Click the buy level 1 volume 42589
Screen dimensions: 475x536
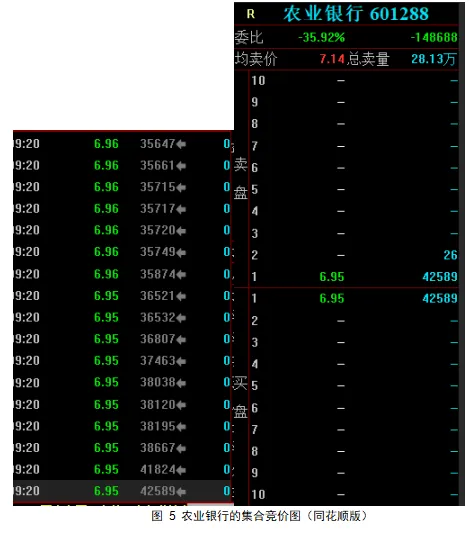tap(440, 298)
